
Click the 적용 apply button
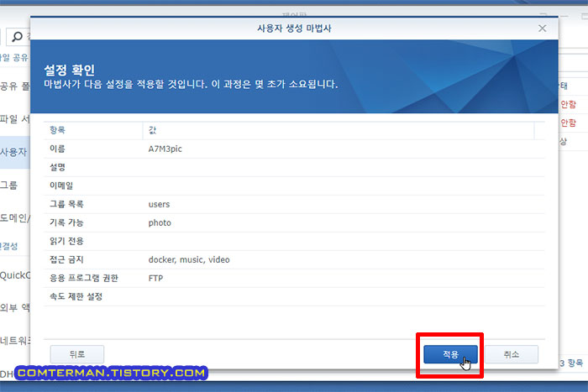[450, 354]
